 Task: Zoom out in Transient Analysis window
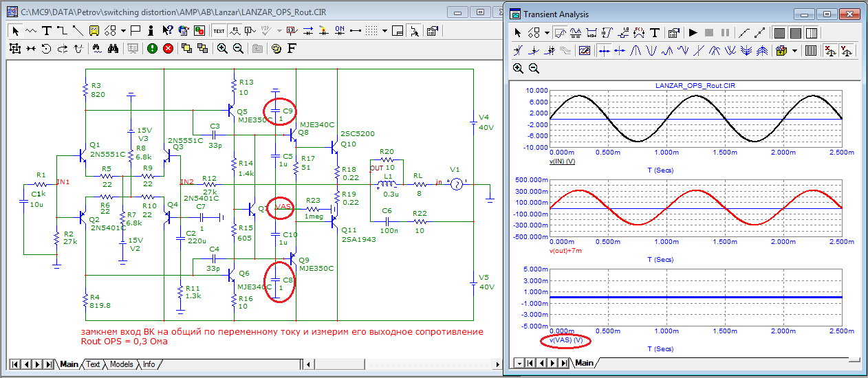(x=534, y=68)
